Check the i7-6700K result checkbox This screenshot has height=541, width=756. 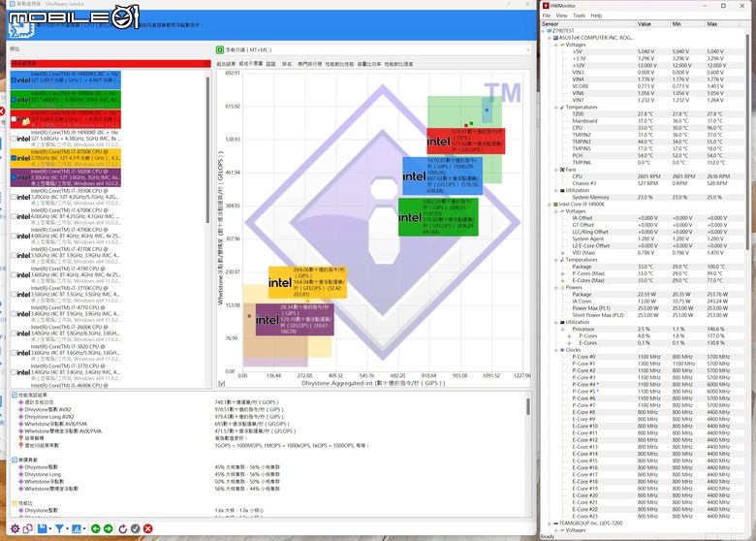point(14,216)
